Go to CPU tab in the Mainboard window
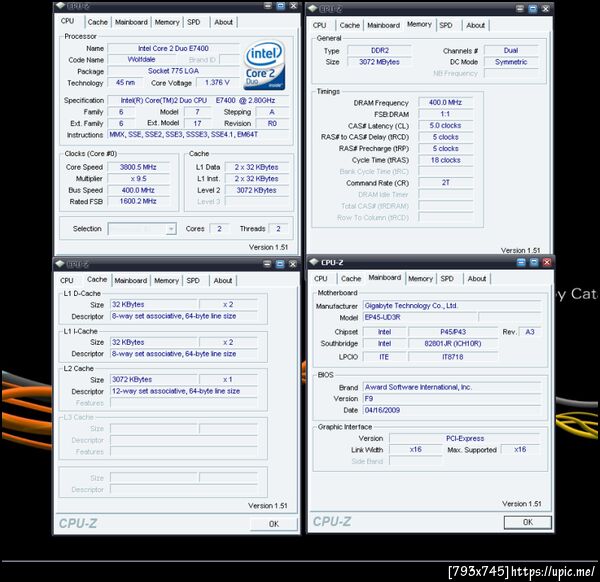This screenshot has width=600, height=582. pyautogui.click(x=321, y=279)
